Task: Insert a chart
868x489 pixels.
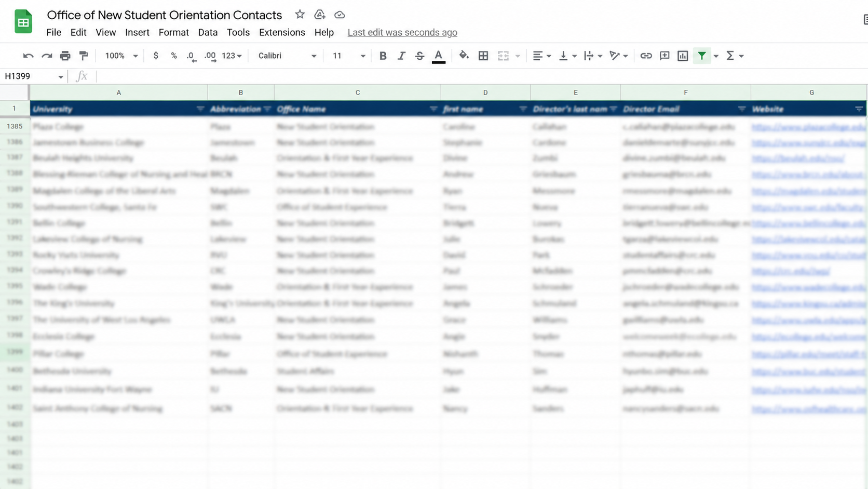Action: 683,56
